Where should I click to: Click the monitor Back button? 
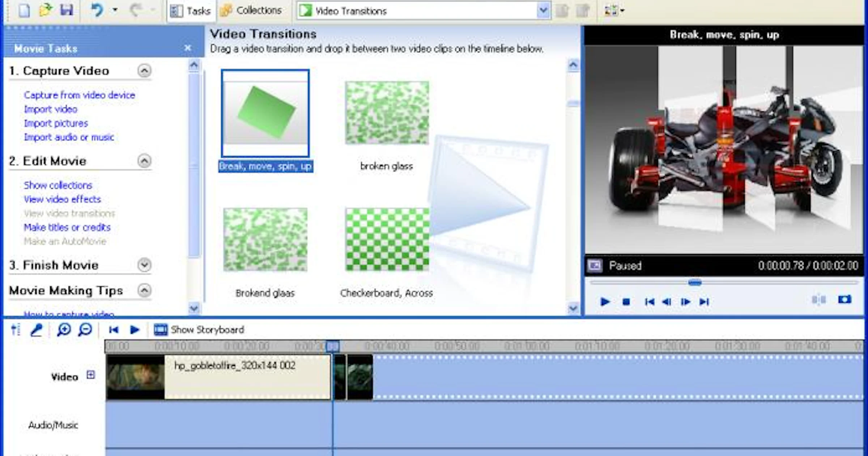[x=650, y=301]
